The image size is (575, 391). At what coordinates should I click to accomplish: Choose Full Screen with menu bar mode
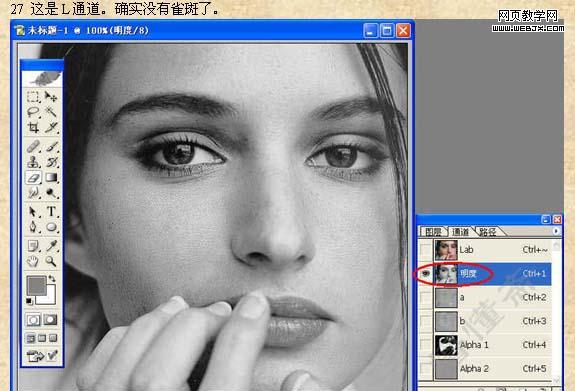click(42, 338)
